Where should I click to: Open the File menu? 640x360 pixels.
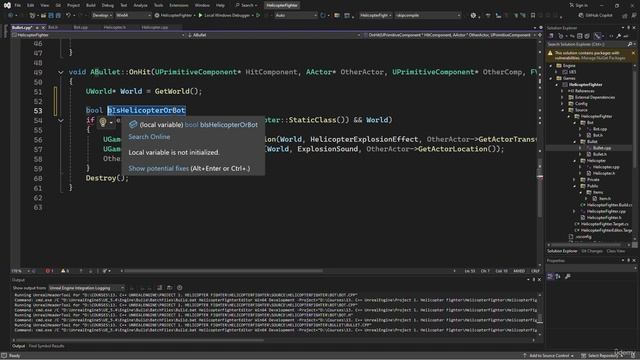(18, 5)
